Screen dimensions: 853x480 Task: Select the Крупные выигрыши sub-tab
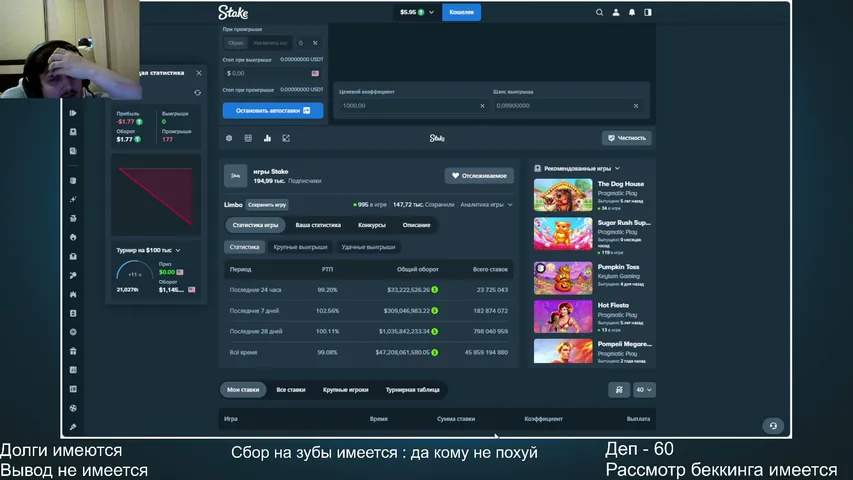coord(300,247)
